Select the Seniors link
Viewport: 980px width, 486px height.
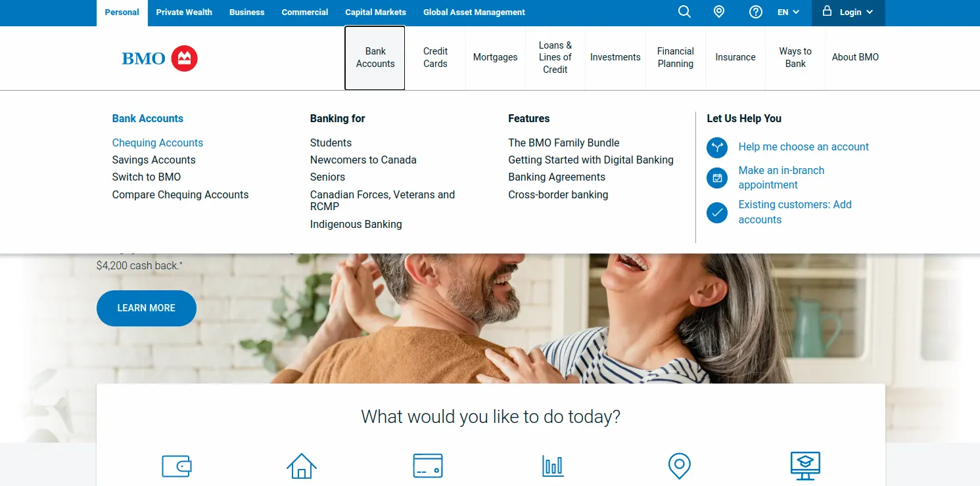pyautogui.click(x=327, y=177)
